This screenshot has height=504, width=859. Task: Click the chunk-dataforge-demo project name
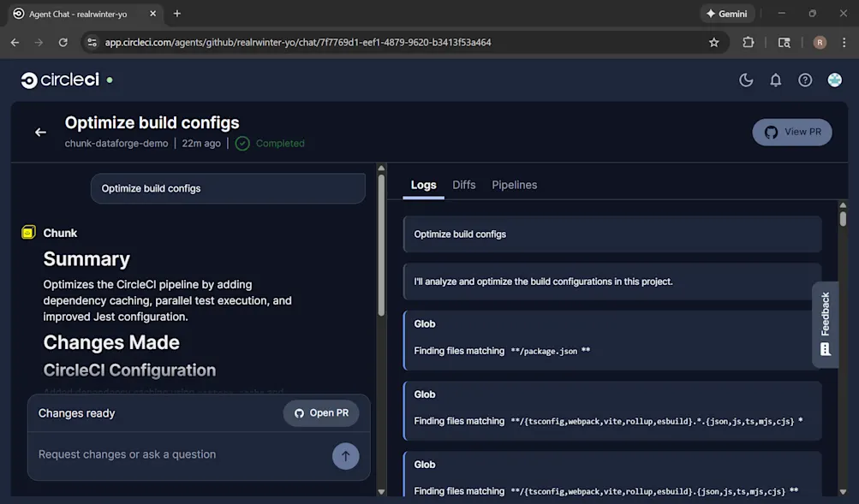point(116,144)
